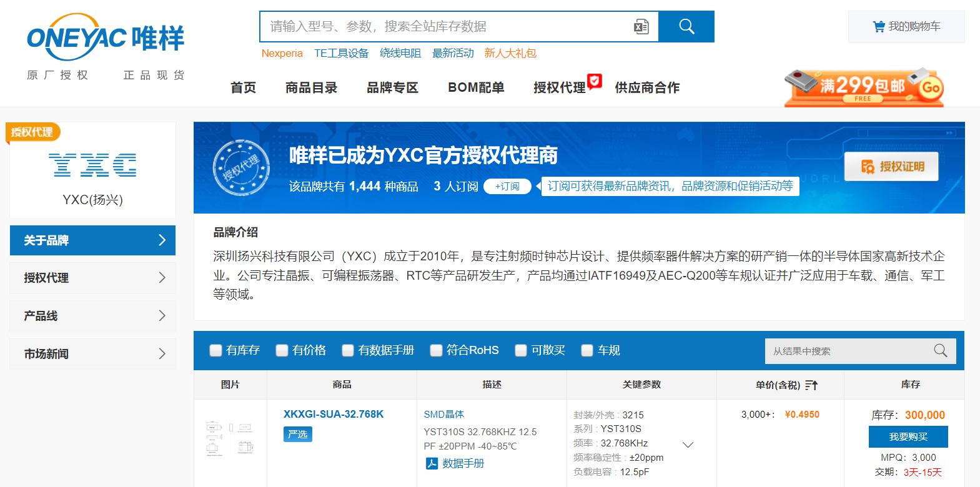Viewport: 980px width, 487px height.
Task: Expand the 市场新闻 sidebar item
Action: click(x=92, y=354)
